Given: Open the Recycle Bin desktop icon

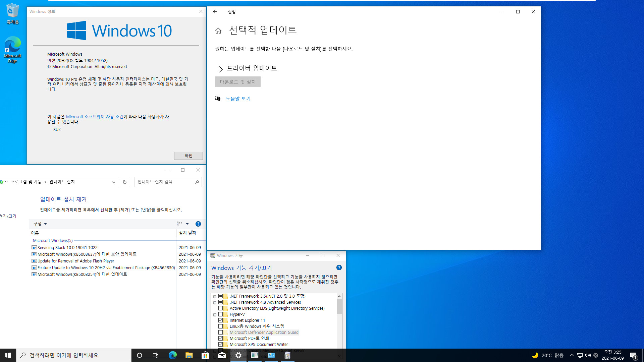Looking at the screenshot, I should [12, 14].
